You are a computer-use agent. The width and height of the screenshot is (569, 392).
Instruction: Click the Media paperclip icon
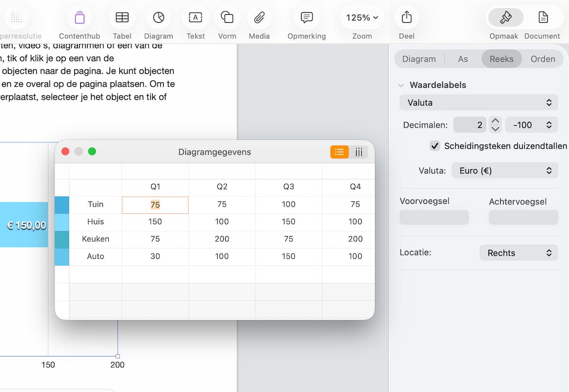click(x=259, y=18)
